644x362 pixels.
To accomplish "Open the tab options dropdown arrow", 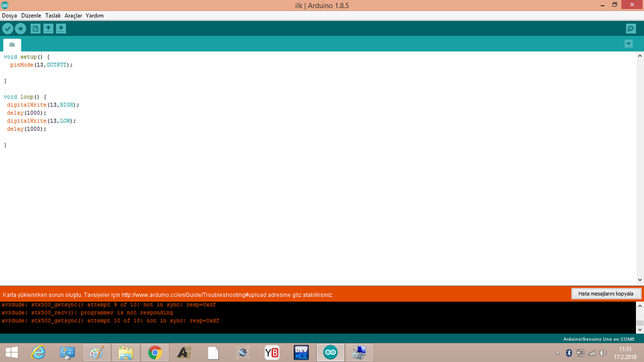I will [628, 44].
